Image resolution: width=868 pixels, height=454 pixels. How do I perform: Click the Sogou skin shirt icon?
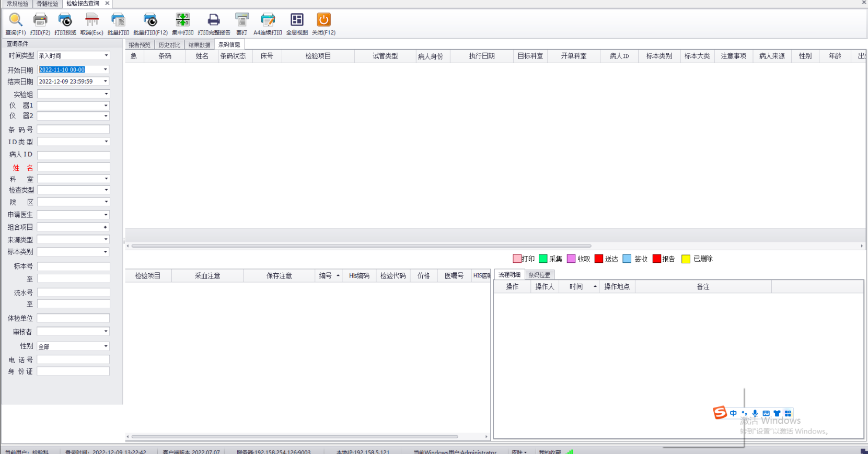[x=777, y=413]
